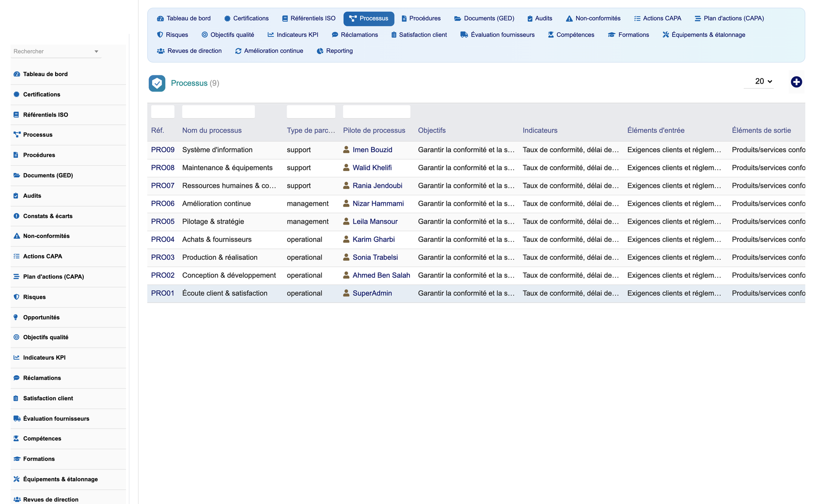Click the Objectifs qualité target icon in sidebar
The width and height of the screenshot is (814, 504).
(16, 337)
